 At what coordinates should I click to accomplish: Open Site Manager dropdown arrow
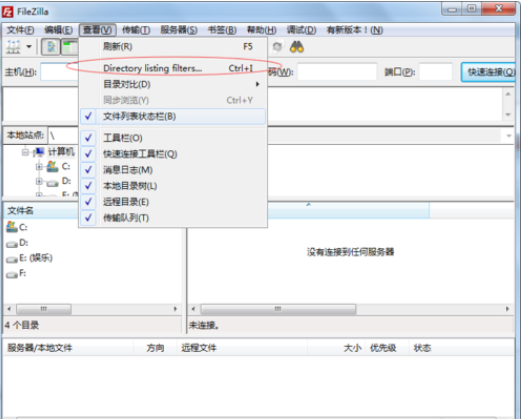[29, 46]
